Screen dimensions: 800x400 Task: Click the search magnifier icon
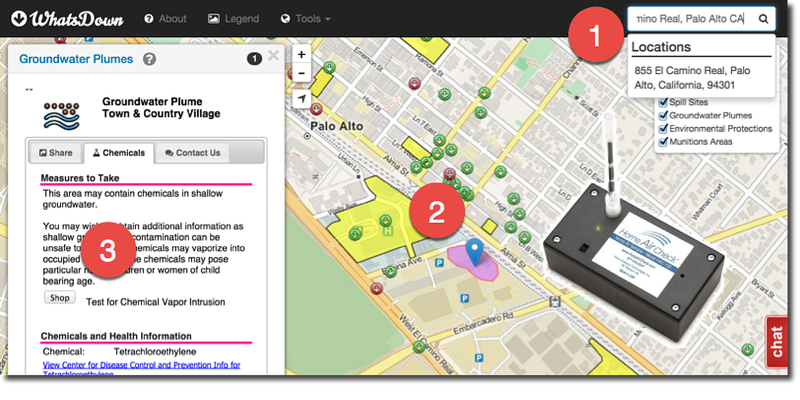(763, 19)
